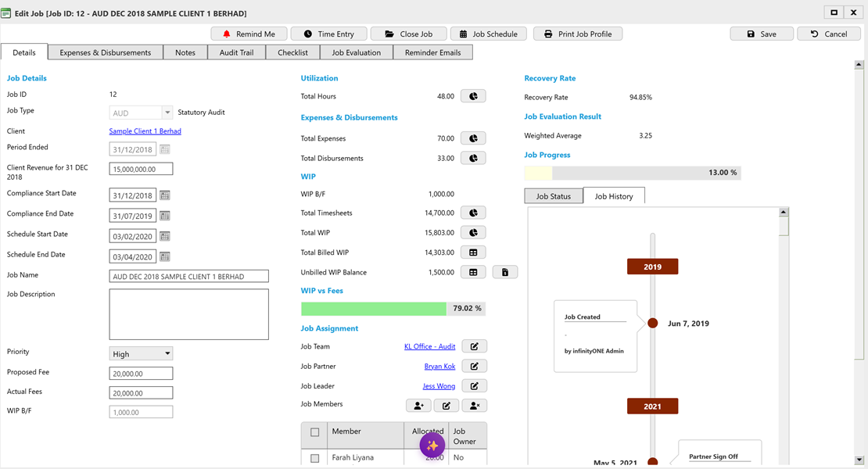868x469 pixels.
Task: Click the Job Progress bar at 13%
Action: coord(632,172)
